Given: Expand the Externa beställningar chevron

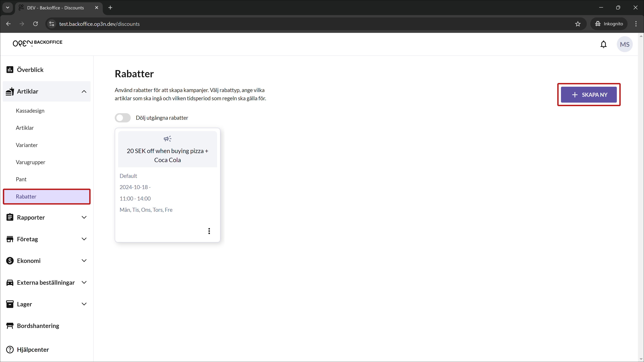Looking at the screenshot, I should (84, 282).
